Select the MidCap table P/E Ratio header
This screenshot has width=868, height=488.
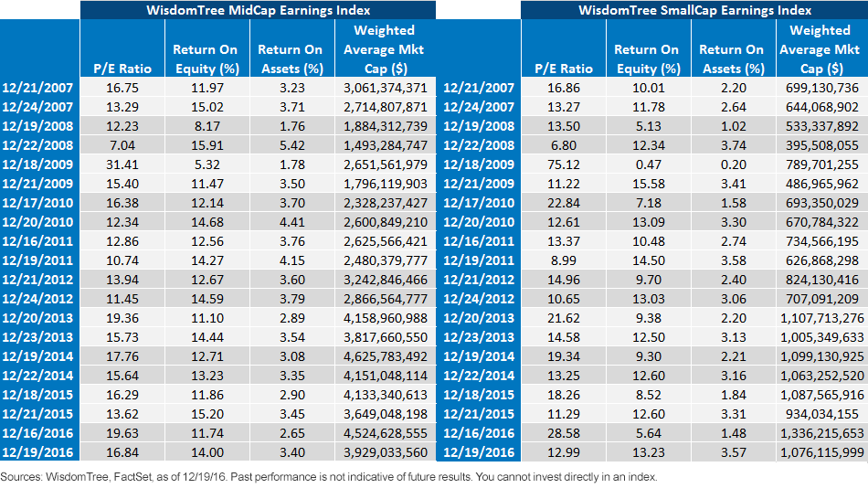[122, 69]
